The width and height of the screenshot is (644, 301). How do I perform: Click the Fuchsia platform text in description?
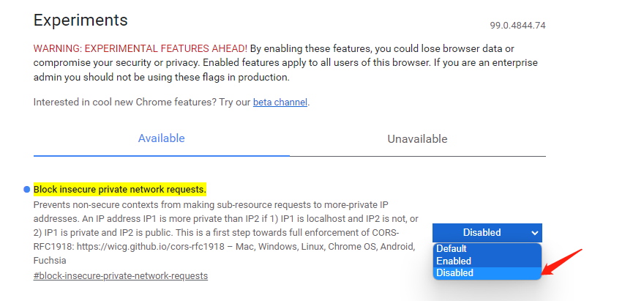50,261
